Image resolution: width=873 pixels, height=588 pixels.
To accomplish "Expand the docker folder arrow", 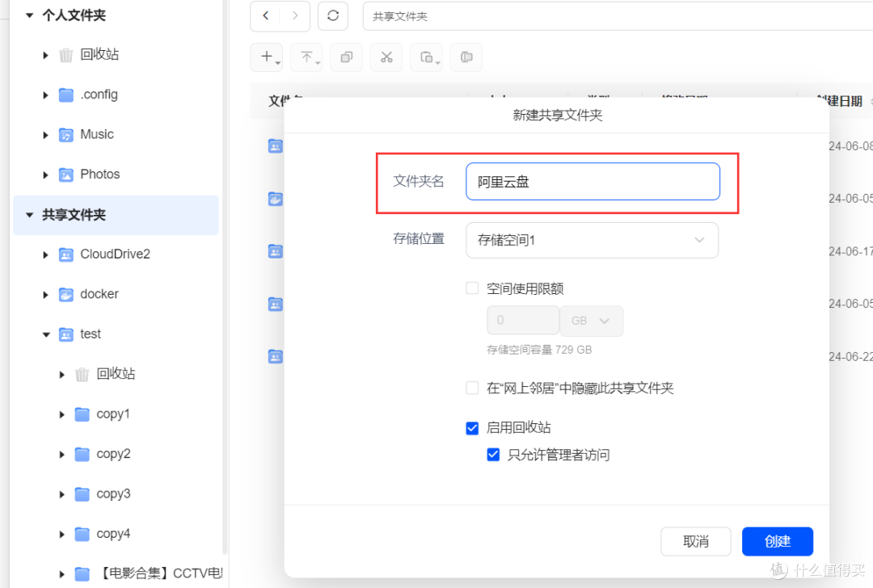I will pos(45,295).
